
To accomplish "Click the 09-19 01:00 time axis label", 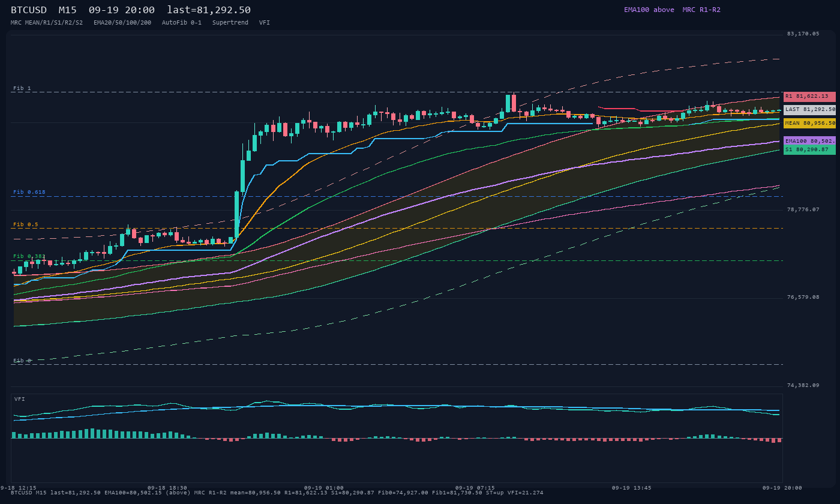I will [x=324, y=488].
